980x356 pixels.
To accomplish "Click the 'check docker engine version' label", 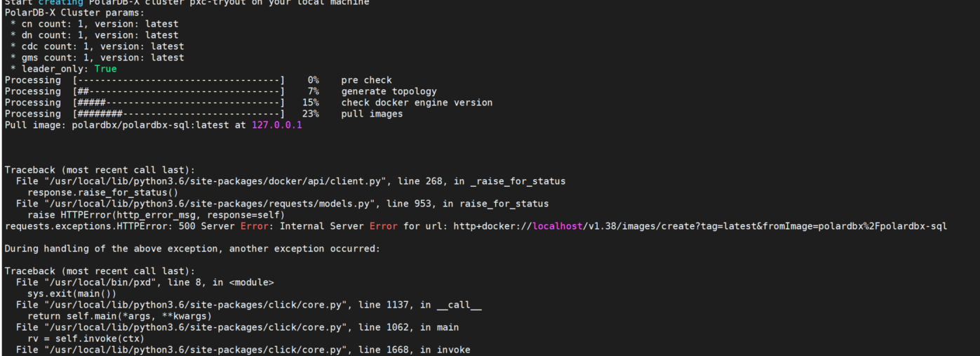I will 417,103.
